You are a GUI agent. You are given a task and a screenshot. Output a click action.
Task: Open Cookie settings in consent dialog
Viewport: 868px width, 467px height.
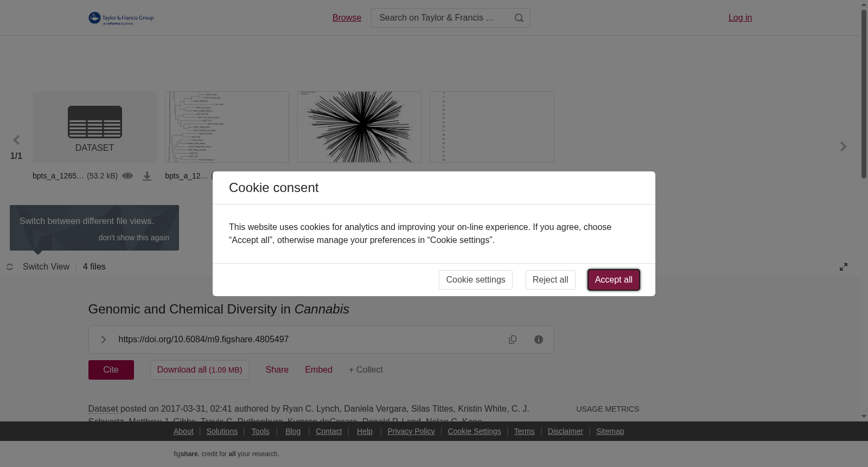pyautogui.click(x=476, y=280)
